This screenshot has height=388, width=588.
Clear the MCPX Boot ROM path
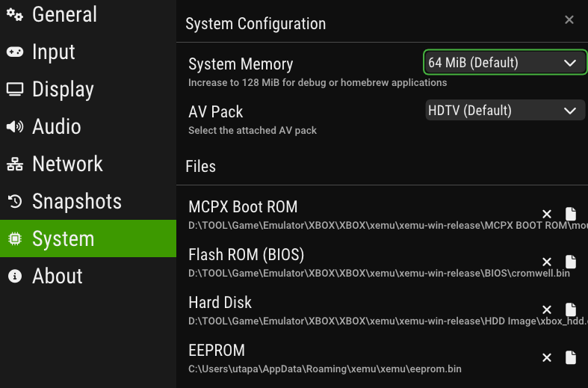click(547, 215)
